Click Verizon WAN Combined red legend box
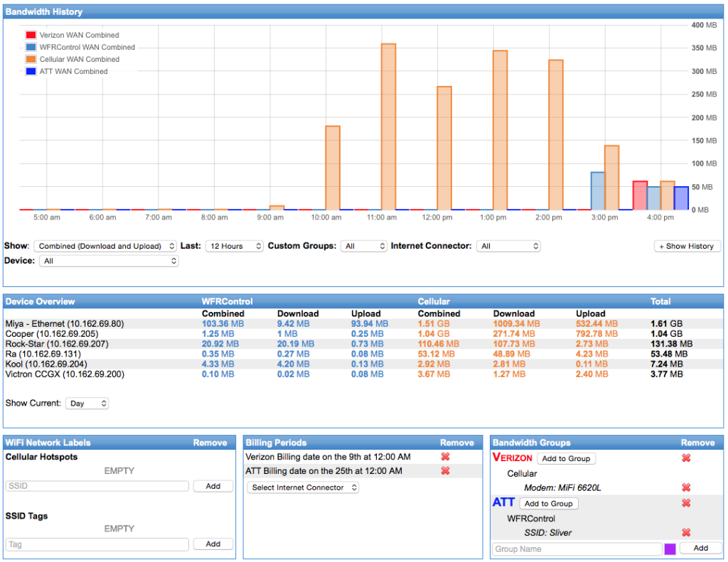This screenshot has height=562, width=728. (31, 35)
